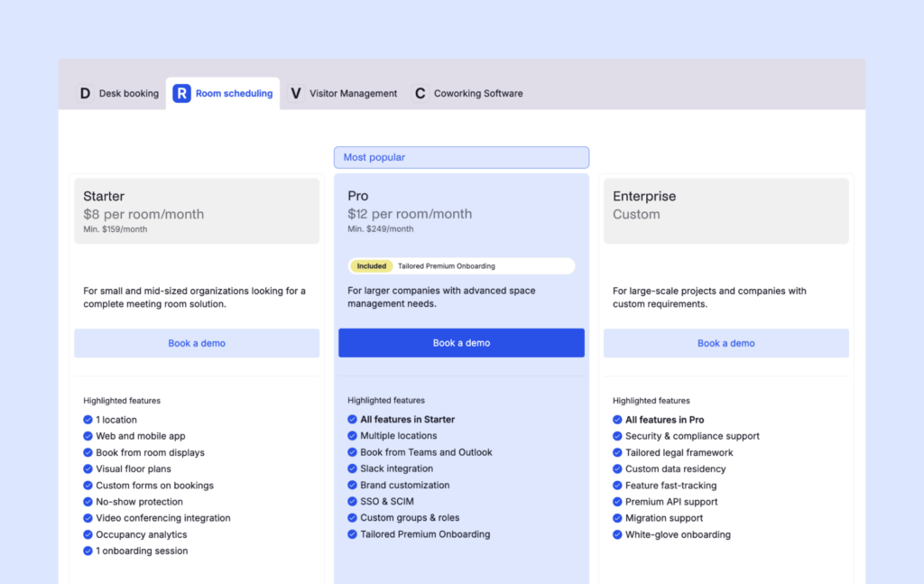
Task: Click the Desk booking 'D' icon
Action: 85,93
